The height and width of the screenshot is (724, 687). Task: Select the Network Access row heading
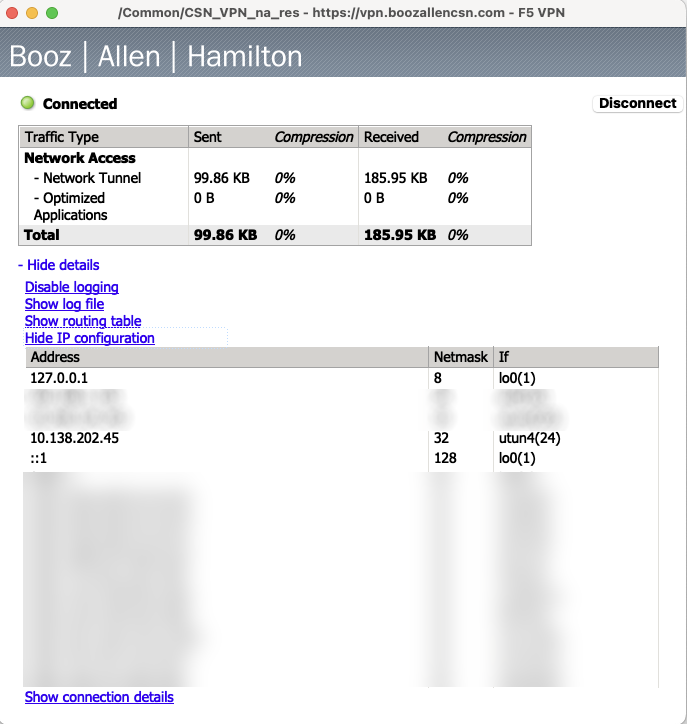(80, 158)
